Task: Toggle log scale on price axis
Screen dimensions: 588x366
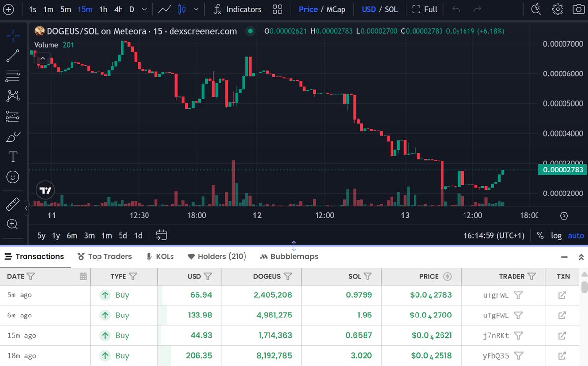Action: [556, 235]
